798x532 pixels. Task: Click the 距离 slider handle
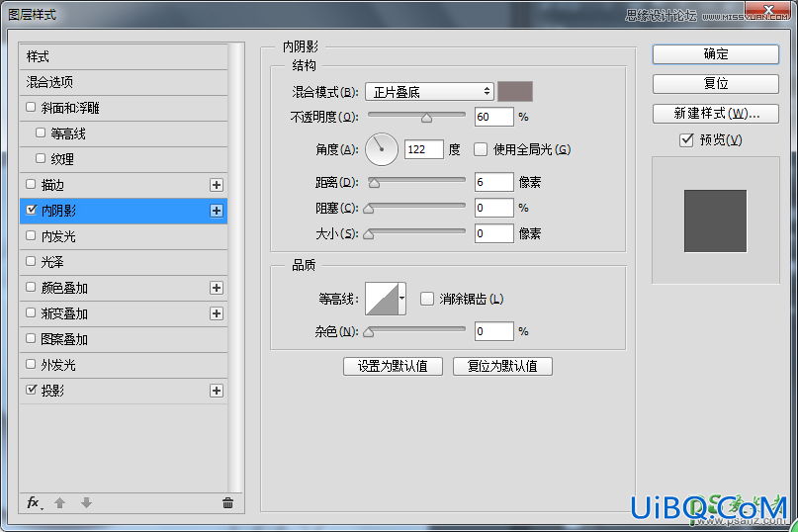(x=374, y=183)
